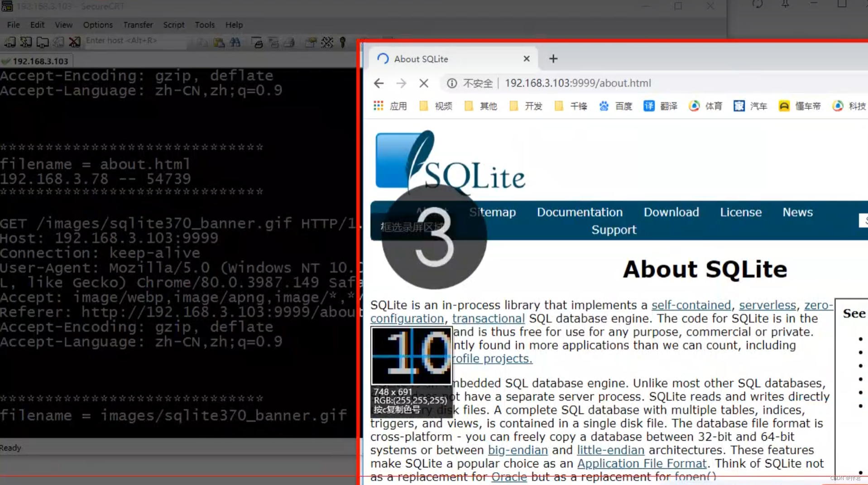Select the 192.168.3.103 session tab
The image size is (868, 485).
[x=36, y=61]
